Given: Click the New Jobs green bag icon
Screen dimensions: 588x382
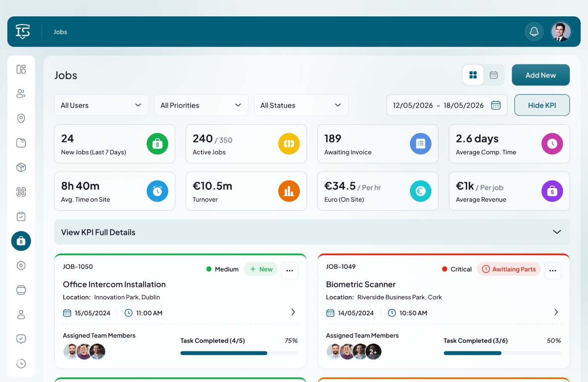Looking at the screenshot, I should [x=157, y=144].
